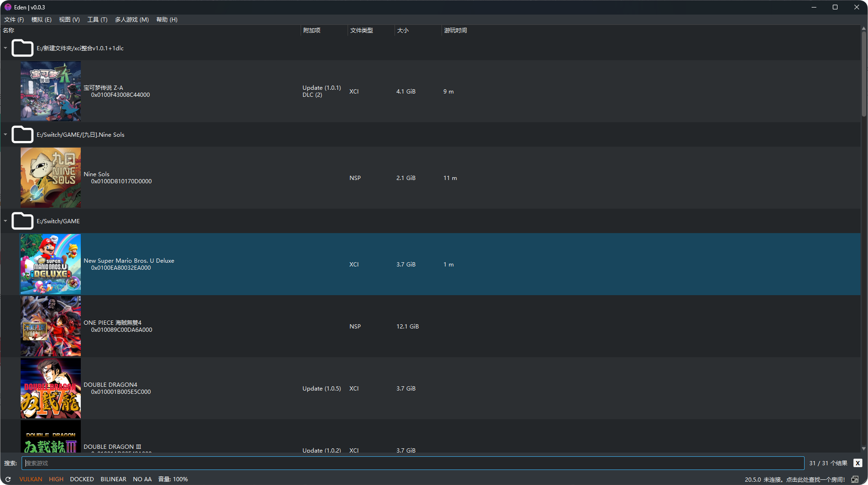This screenshot has height=485, width=868.
Task: Click the Nine Sols folder icon
Action: pos(22,134)
